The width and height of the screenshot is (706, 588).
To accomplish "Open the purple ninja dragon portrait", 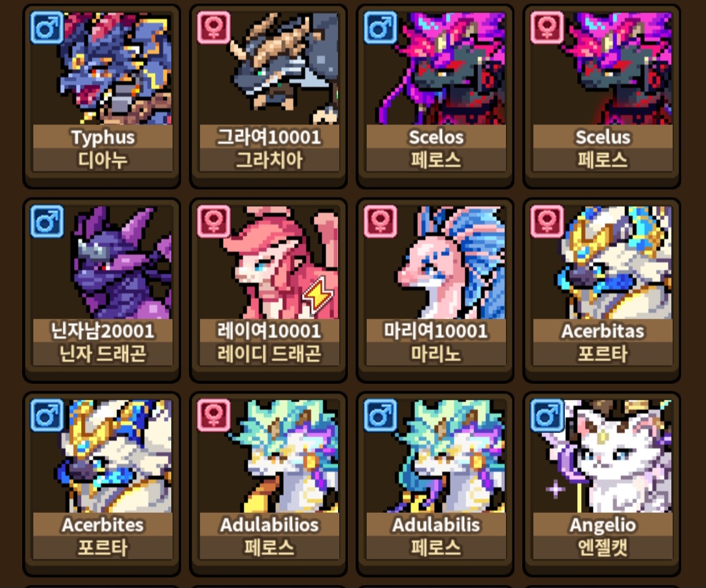I will click(103, 262).
